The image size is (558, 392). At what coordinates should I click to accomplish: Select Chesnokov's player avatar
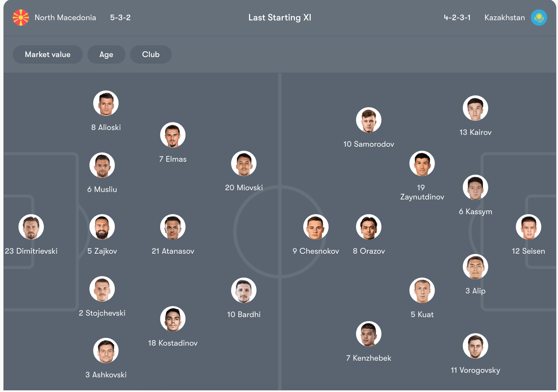316,227
